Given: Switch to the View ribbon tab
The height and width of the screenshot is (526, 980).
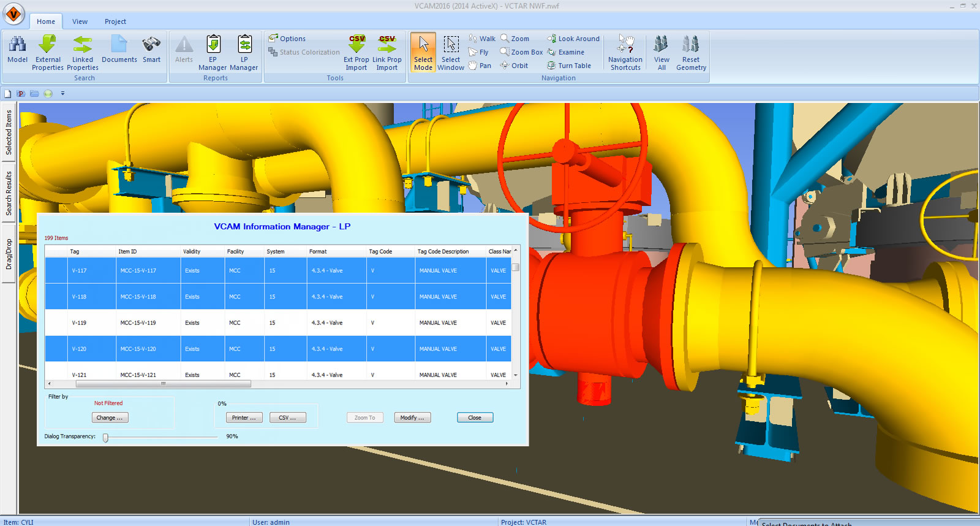Looking at the screenshot, I should pyautogui.click(x=80, y=21).
